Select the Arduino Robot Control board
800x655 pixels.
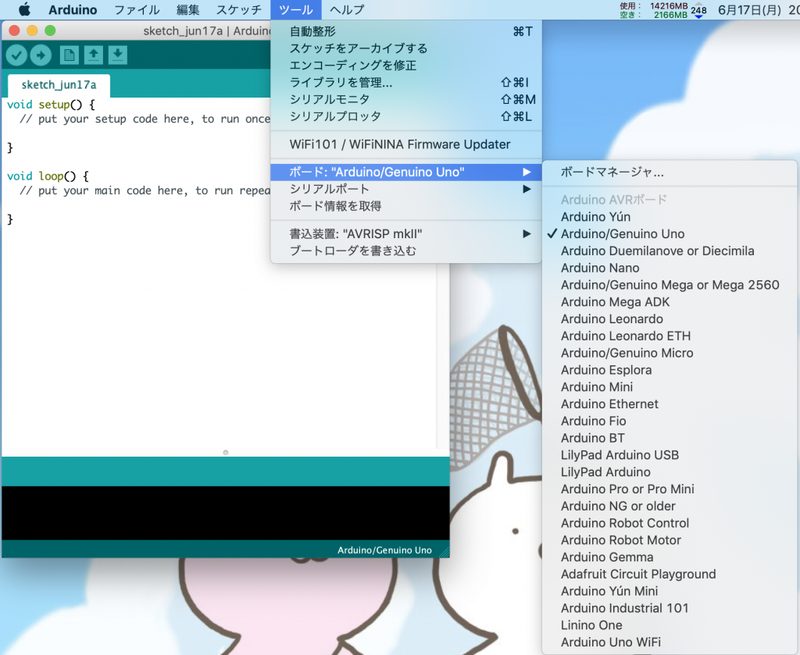[x=669, y=523]
